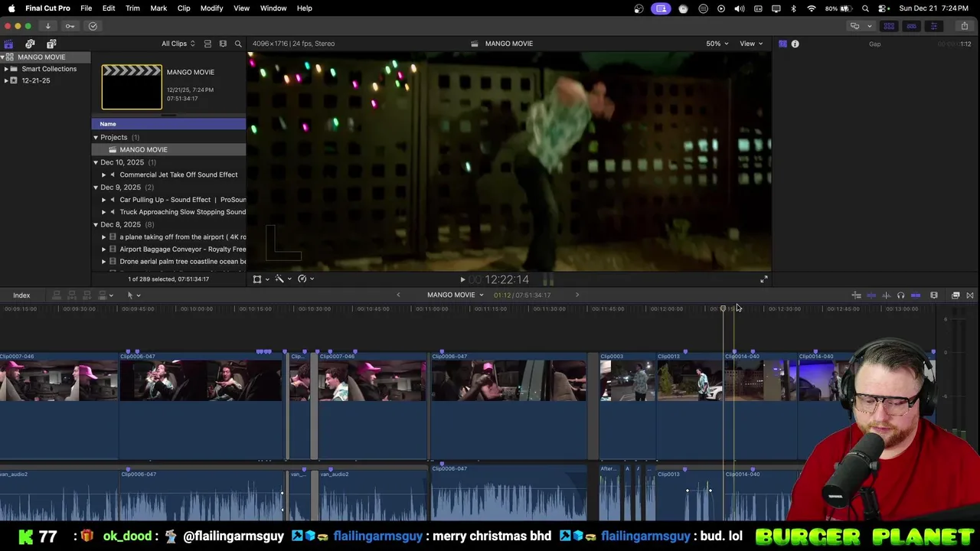The height and width of the screenshot is (551, 980).
Task: Show the Transitions browser
Action: tap(969, 295)
